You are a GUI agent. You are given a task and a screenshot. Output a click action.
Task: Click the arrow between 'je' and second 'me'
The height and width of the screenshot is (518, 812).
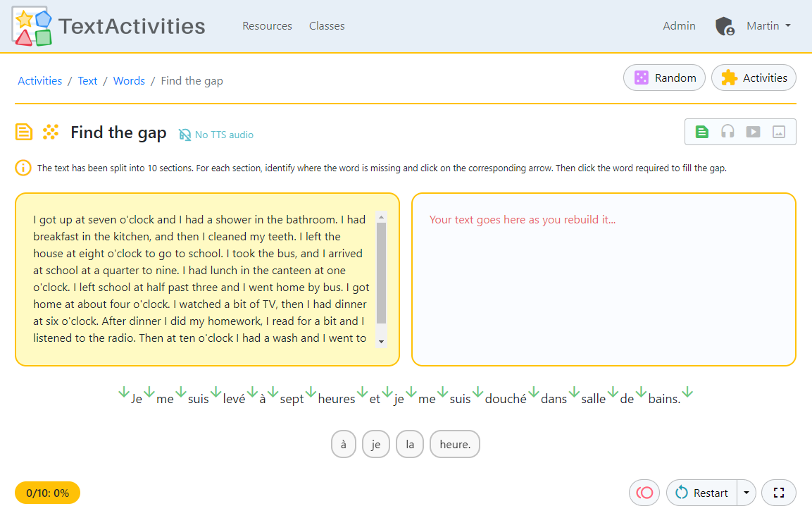411,392
